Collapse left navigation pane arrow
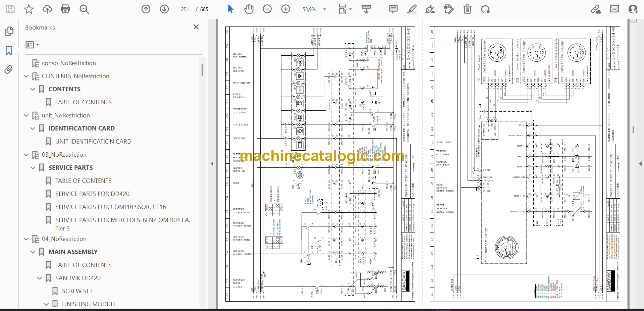Screen dimensions: 644x311 pyautogui.click(x=212, y=164)
